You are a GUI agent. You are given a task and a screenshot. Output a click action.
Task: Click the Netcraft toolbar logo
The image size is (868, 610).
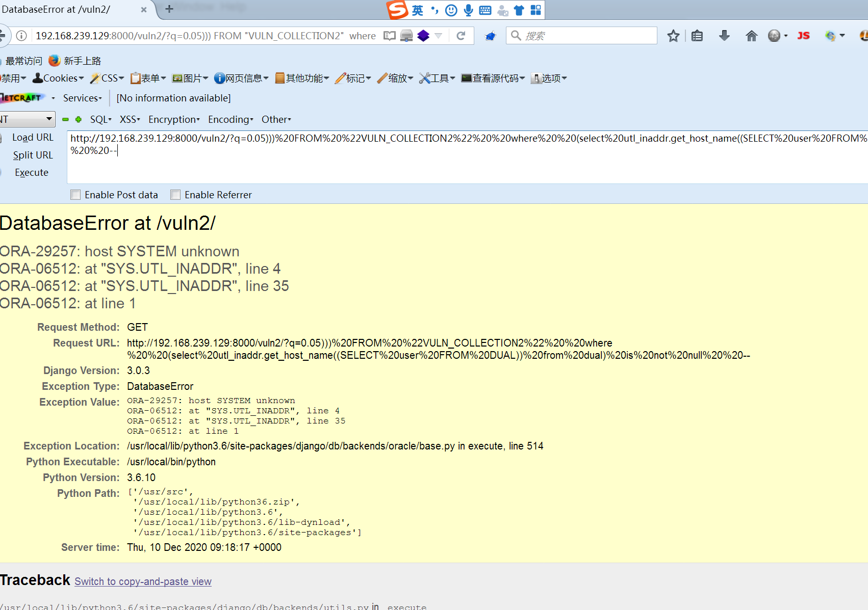tap(21, 98)
